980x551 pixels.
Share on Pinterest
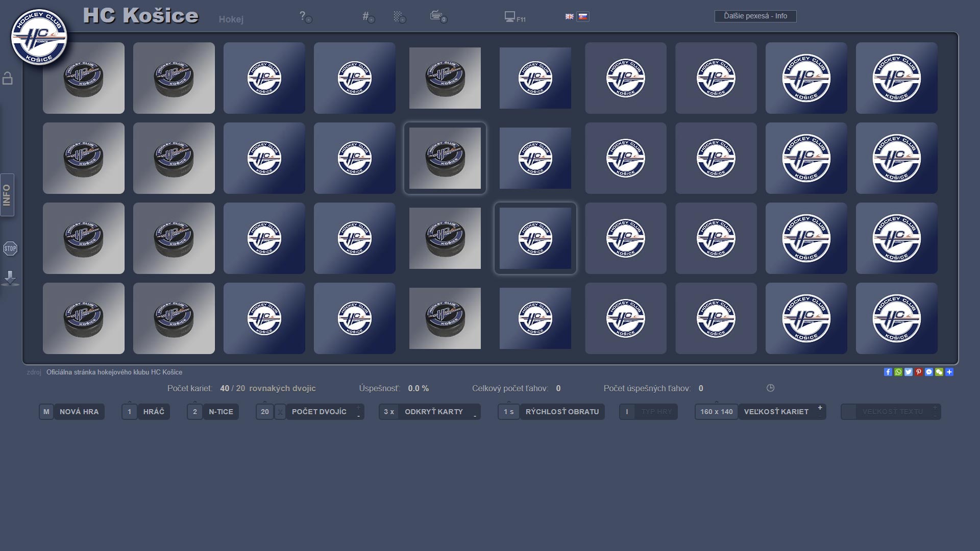(x=919, y=372)
